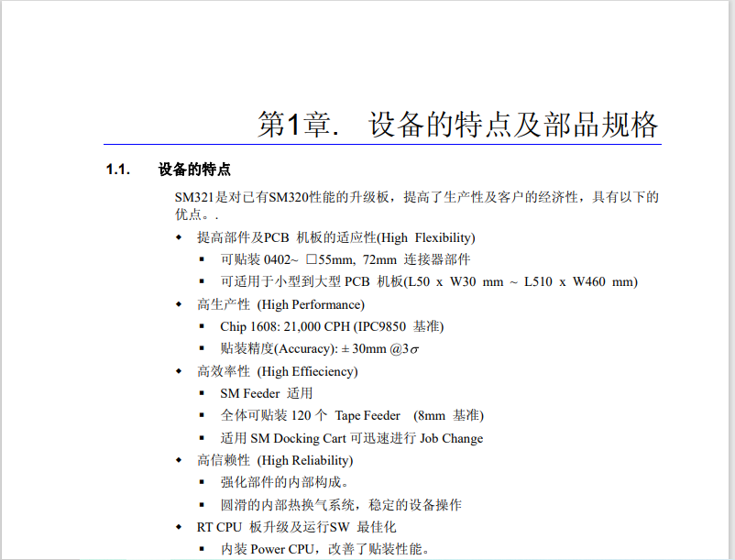Click the heading 设备的特点
The image size is (735, 560).
pyautogui.click(x=182, y=169)
